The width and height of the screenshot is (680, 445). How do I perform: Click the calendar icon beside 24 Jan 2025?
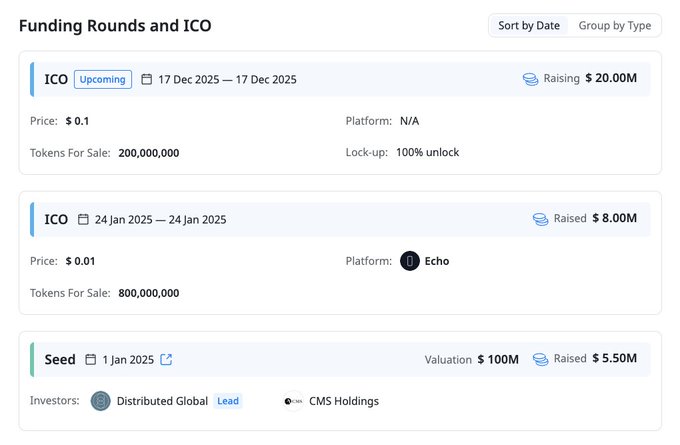pyautogui.click(x=84, y=219)
